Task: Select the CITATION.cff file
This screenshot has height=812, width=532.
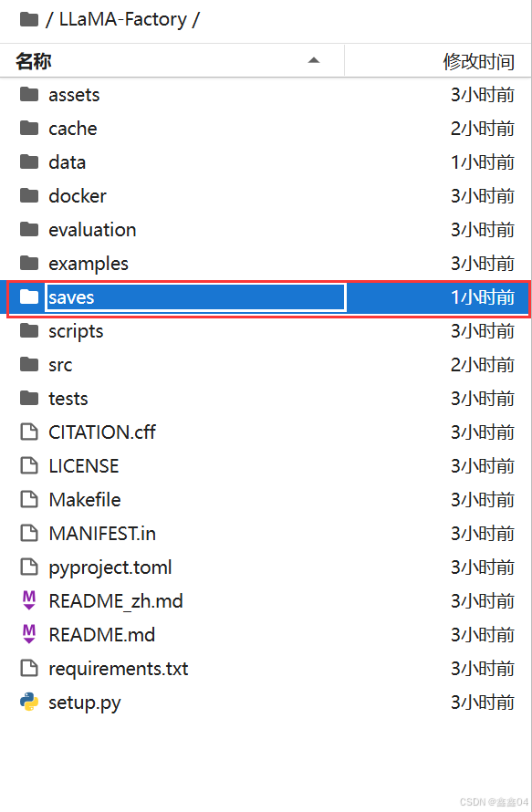Action: pyautogui.click(x=266, y=432)
